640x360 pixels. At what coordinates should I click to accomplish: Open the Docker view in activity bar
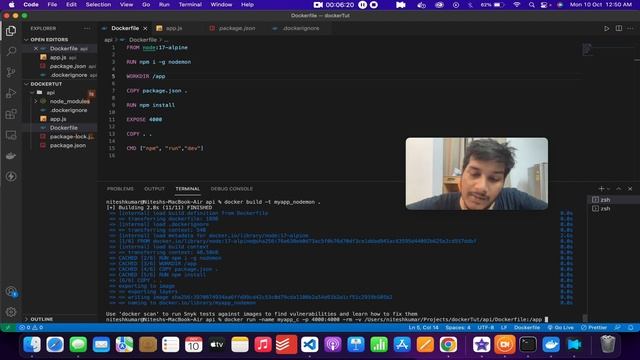11,156
